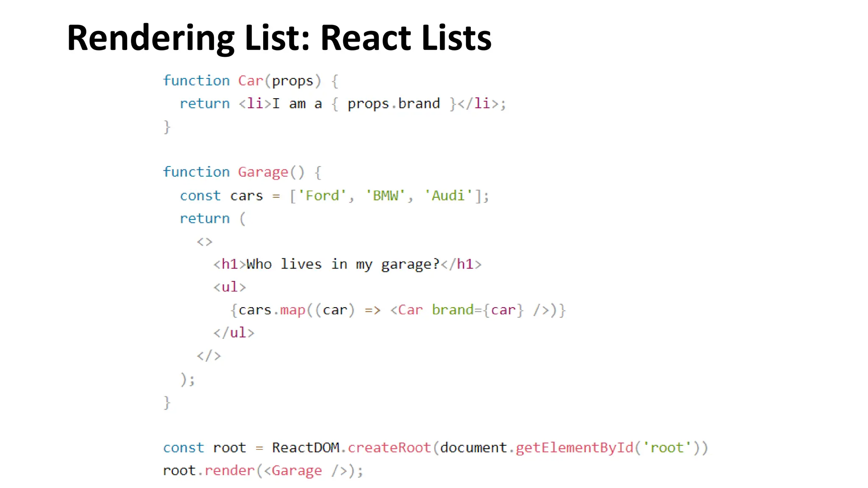This screenshot has height=488, width=868.
Task: Click the closing fragment tag "</>"
Action: click(209, 355)
